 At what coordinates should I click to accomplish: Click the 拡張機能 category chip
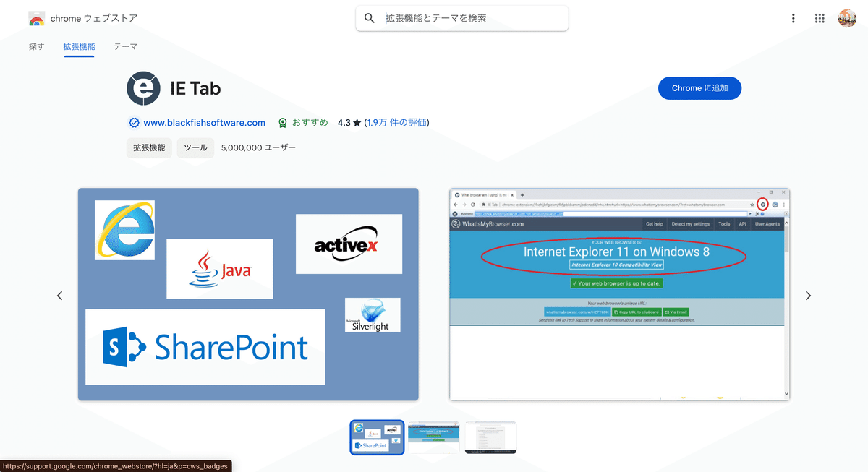[149, 147]
